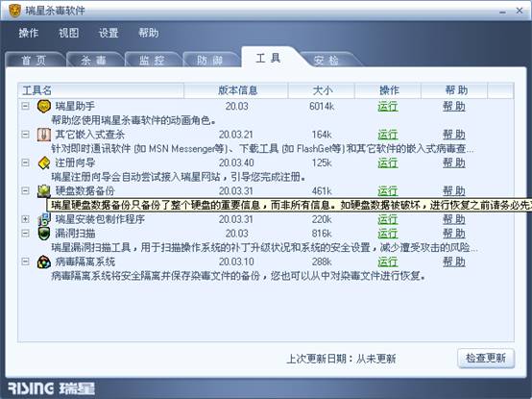Minimize the 瑞星杀毒软件 window
Screen dimensions: 532x399
click(x=502, y=12)
